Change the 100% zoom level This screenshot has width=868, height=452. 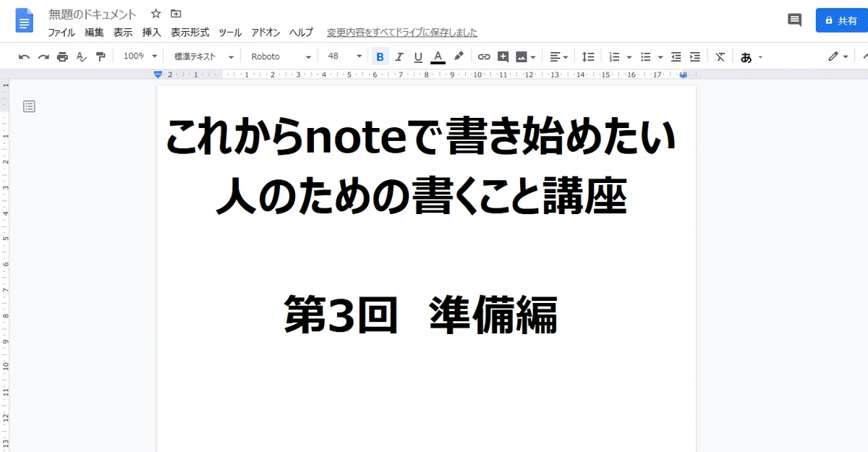click(x=140, y=56)
